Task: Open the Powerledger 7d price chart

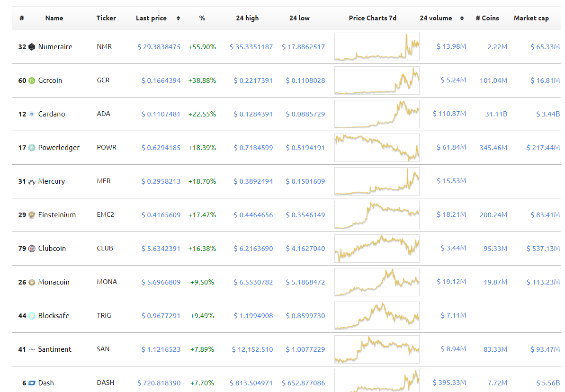Action: coord(377,148)
